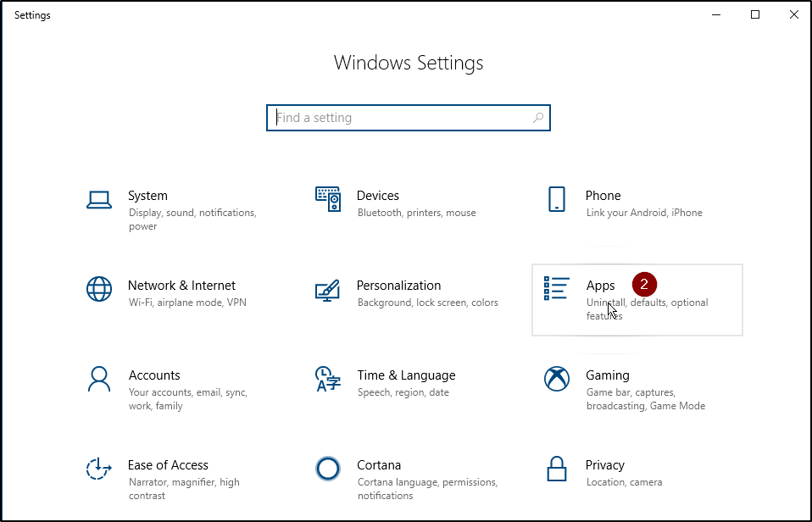Screen dimensions: 812x522
Task: Click the search magnifier icon
Action: [x=538, y=118]
